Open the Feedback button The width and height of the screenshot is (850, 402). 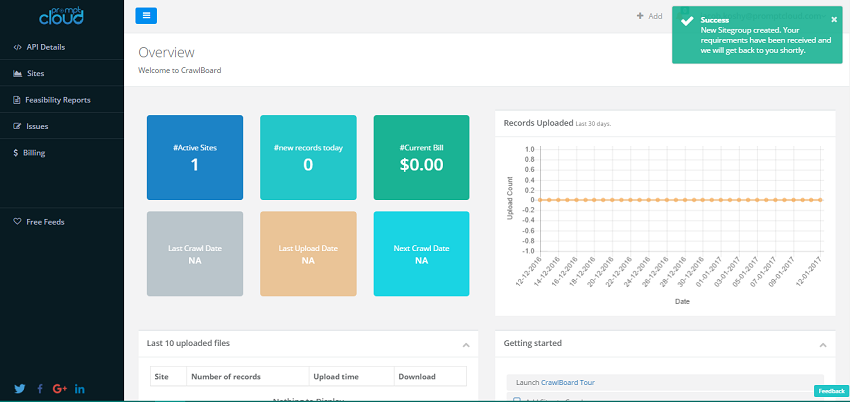[830, 391]
